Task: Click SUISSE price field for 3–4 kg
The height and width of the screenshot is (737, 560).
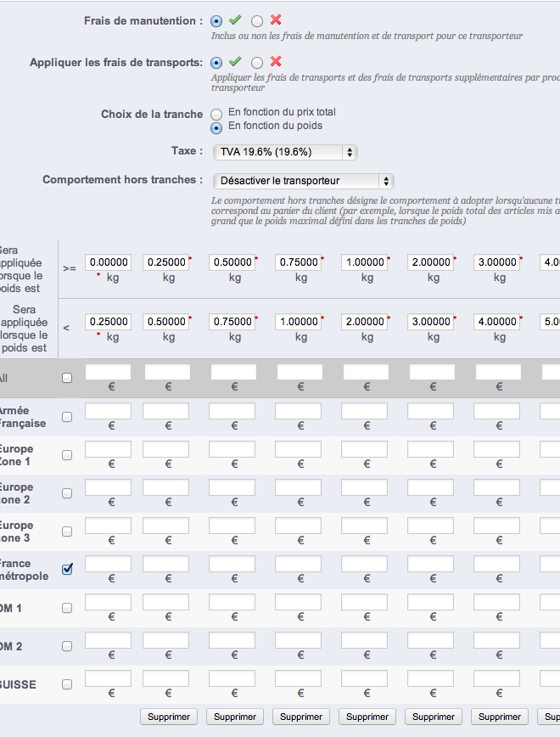Action: (x=497, y=678)
